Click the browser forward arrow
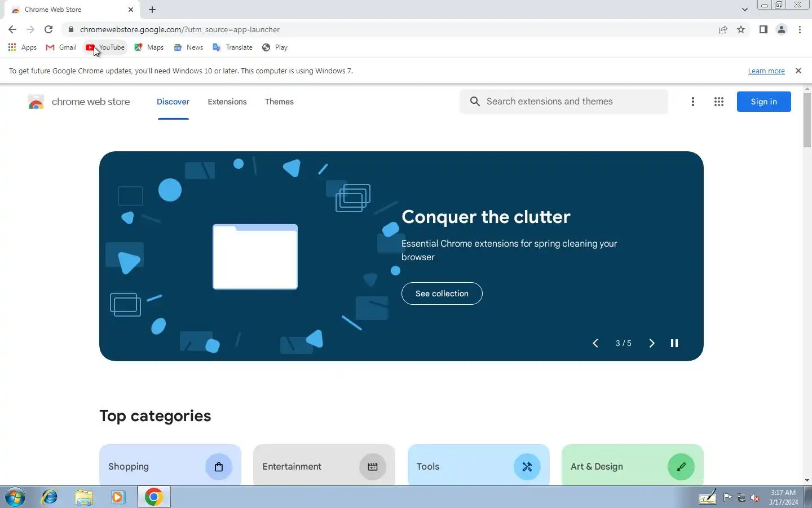The height and width of the screenshot is (508, 812). coord(30,29)
